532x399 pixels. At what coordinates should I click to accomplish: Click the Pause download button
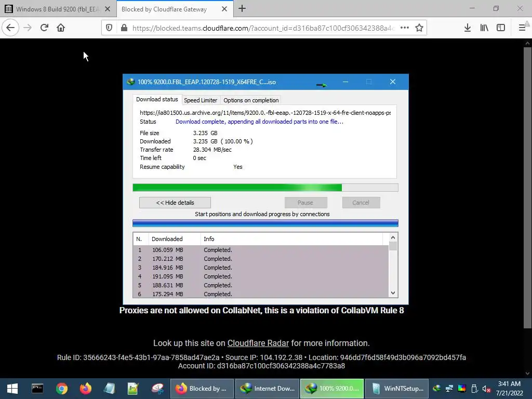(305, 203)
